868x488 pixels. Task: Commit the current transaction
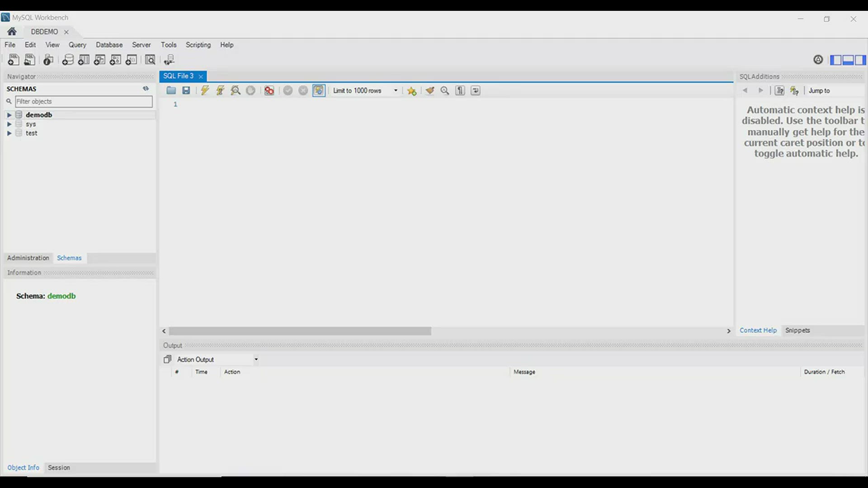pyautogui.click(x=288, y=90)
